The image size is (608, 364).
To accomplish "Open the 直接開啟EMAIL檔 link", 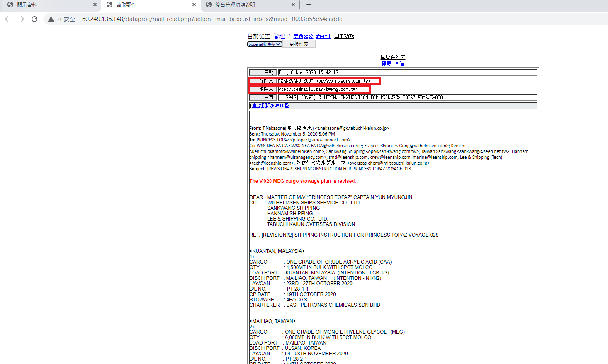I will 270,106.
